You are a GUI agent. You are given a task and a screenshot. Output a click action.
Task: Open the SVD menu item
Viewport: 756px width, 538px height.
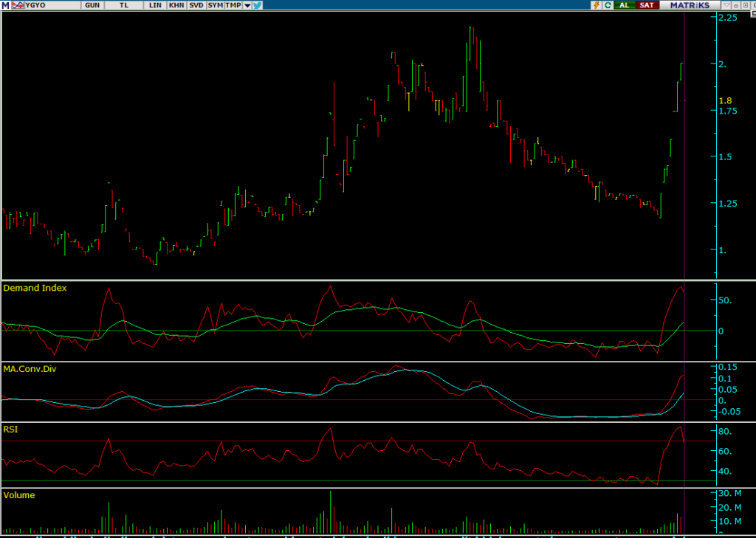(196, 5)
